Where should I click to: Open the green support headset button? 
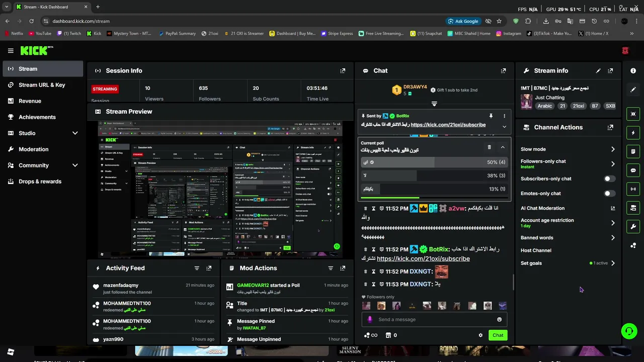(x=629, y=331)
